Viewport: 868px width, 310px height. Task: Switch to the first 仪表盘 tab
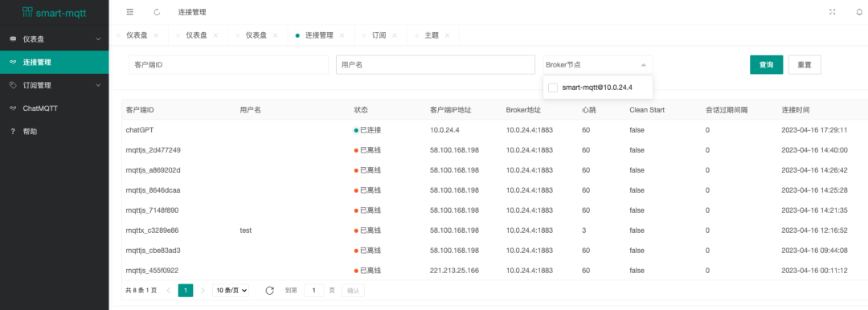137,35
